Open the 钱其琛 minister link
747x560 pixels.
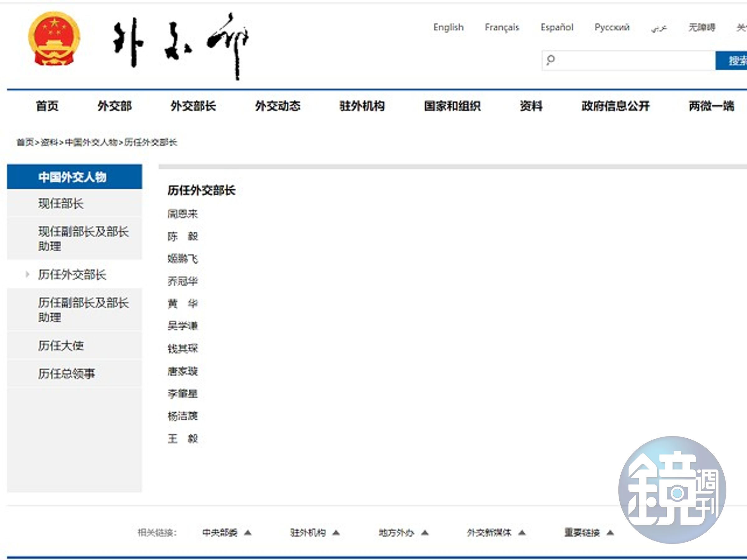tap(183, 348)
